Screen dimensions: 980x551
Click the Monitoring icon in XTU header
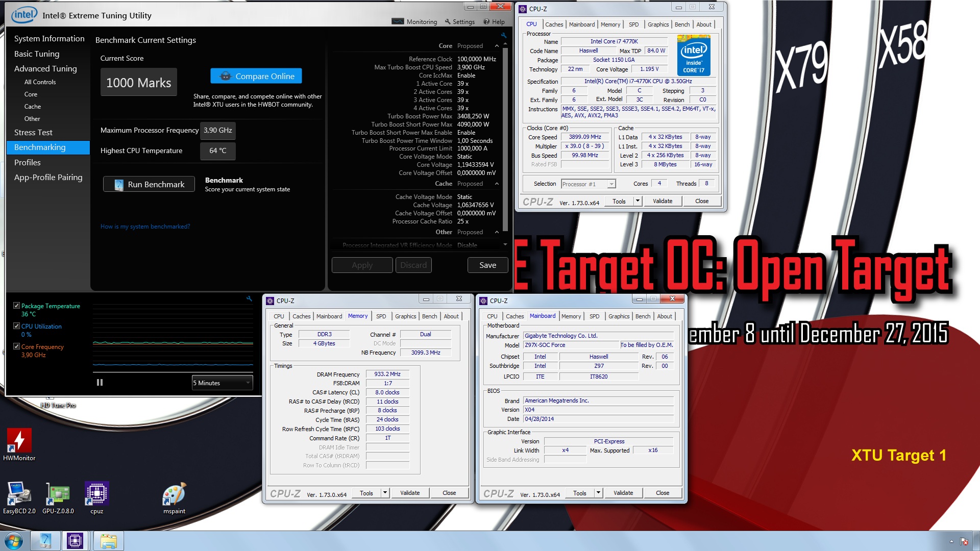[398, 21]
